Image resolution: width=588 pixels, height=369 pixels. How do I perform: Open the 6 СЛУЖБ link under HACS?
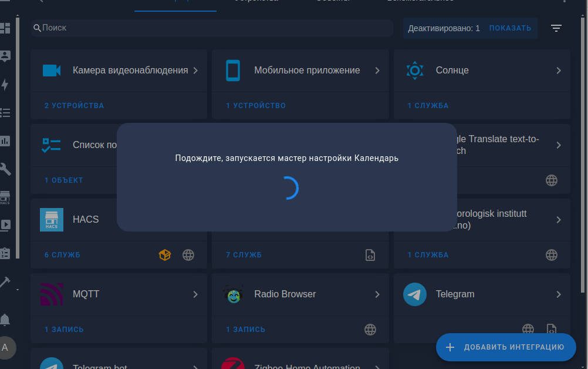[62, 255]
